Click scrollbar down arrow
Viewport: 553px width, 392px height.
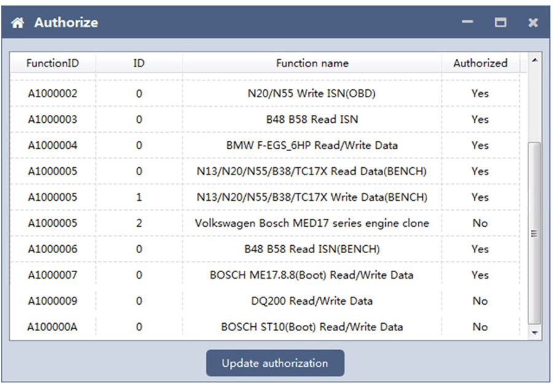click(535, 332)
